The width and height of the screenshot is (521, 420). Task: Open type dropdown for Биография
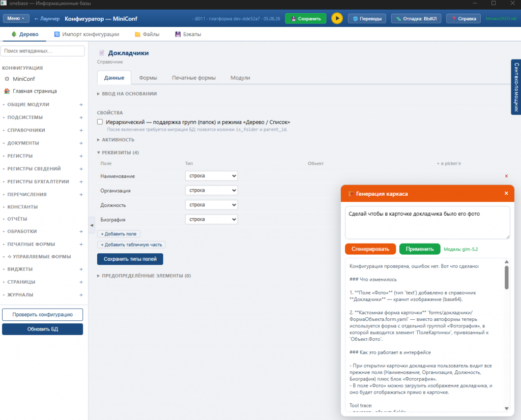click(211, 220)
